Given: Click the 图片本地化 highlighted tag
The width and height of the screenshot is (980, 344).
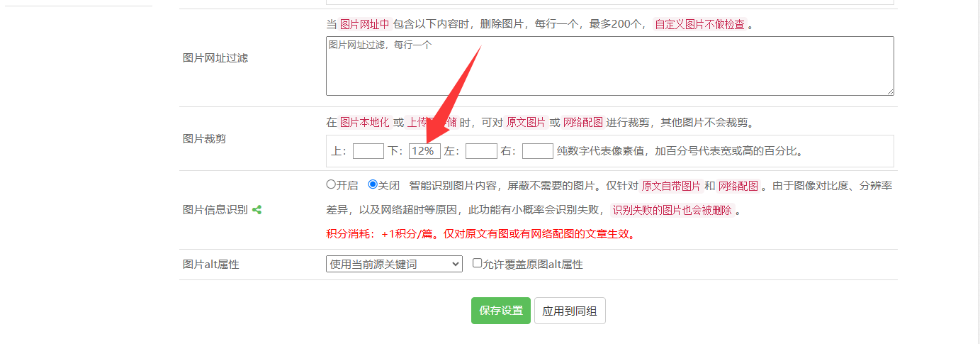Looking at the screenshot, I should (365, 122).
